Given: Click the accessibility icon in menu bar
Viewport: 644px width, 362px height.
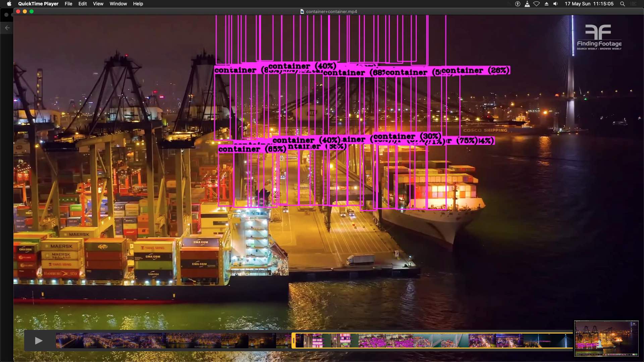Looking at the screenshot, I should [518, 4].
